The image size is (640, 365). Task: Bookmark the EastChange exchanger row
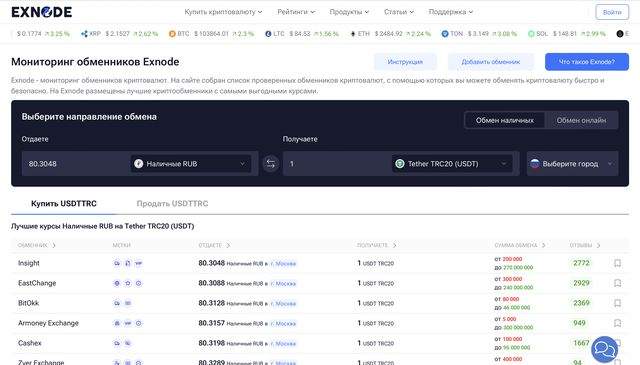[x=618, y=283]
